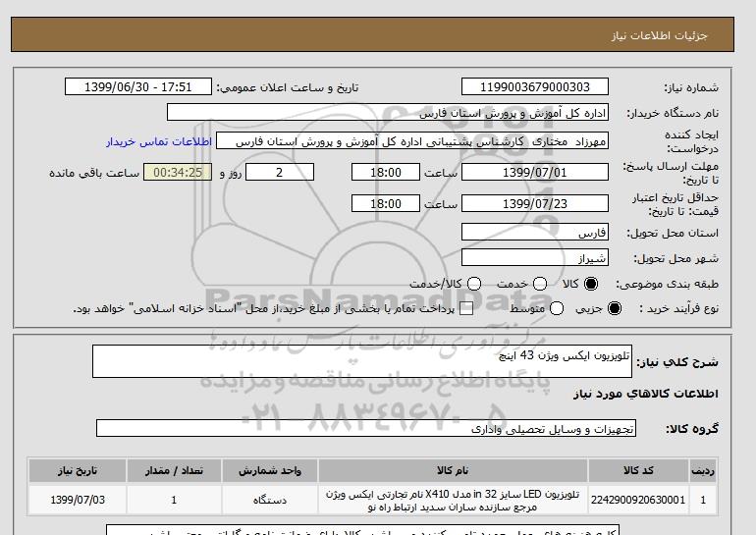Click the announcement date field 1399/06/30 - 17:51
This screenshot has width=756, height=535.
click(x=138, y=86)
